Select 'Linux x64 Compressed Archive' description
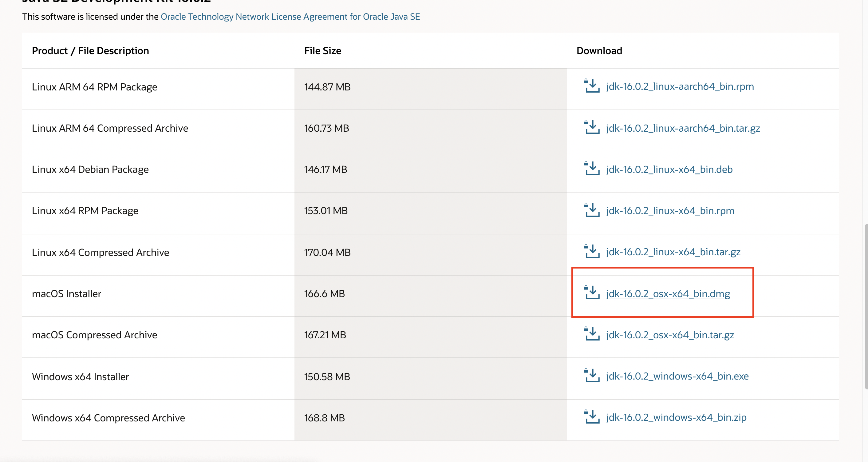 101,252
